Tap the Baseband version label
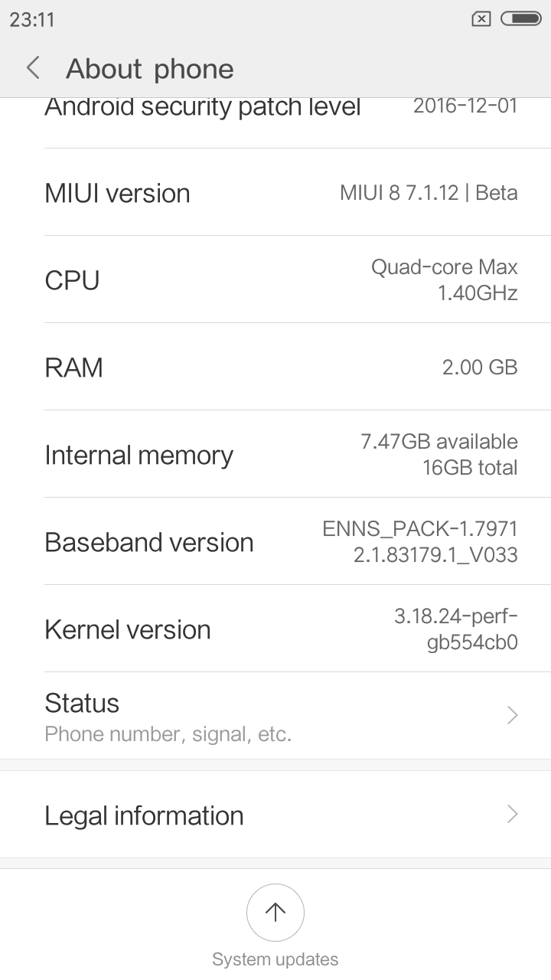The width and height of the screenshot is (551, 980). pyautogui.click(x=148, y=542)
